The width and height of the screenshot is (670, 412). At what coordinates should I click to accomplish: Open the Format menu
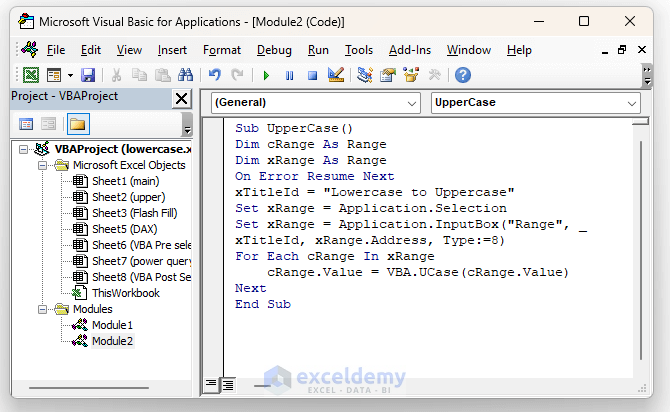(222, 50)
